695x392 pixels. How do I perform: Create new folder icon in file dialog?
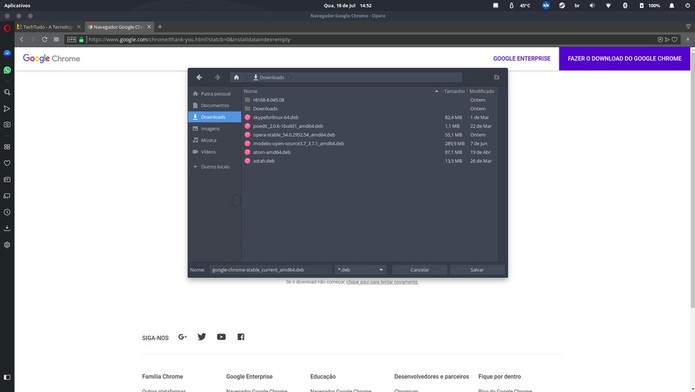(x=496, y=77)
